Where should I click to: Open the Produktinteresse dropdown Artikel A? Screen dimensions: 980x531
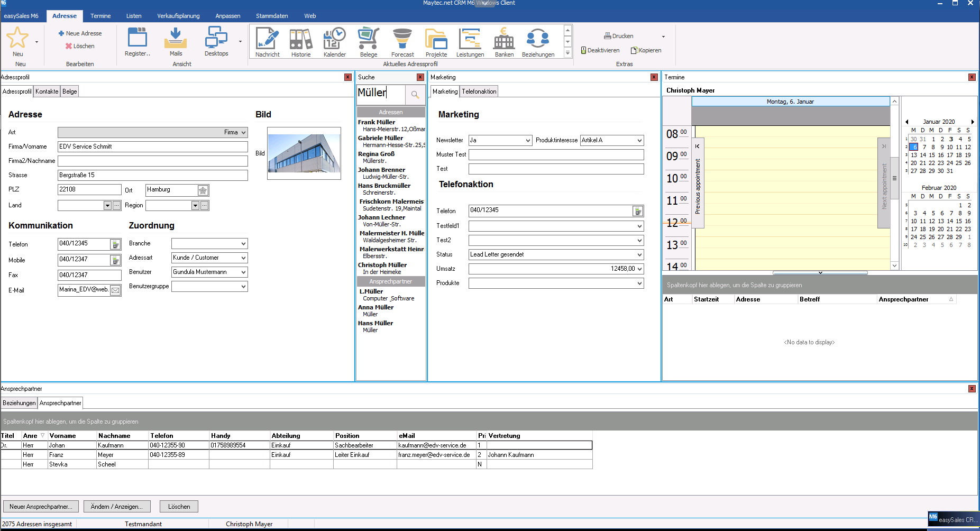639,140
